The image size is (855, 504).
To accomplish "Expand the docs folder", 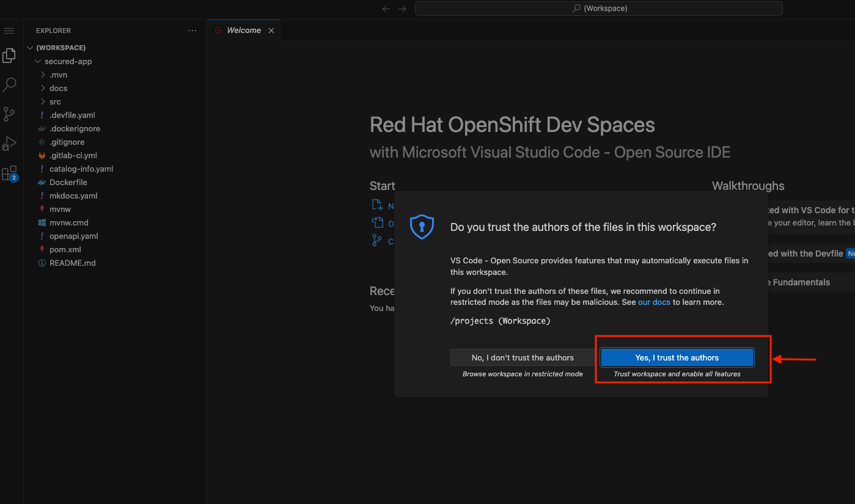I will (58, 89).
